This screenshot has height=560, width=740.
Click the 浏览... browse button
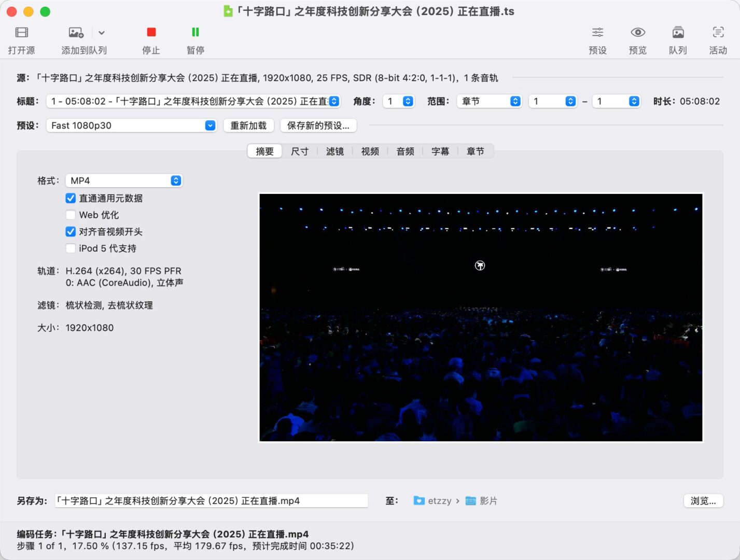point(703,501)
